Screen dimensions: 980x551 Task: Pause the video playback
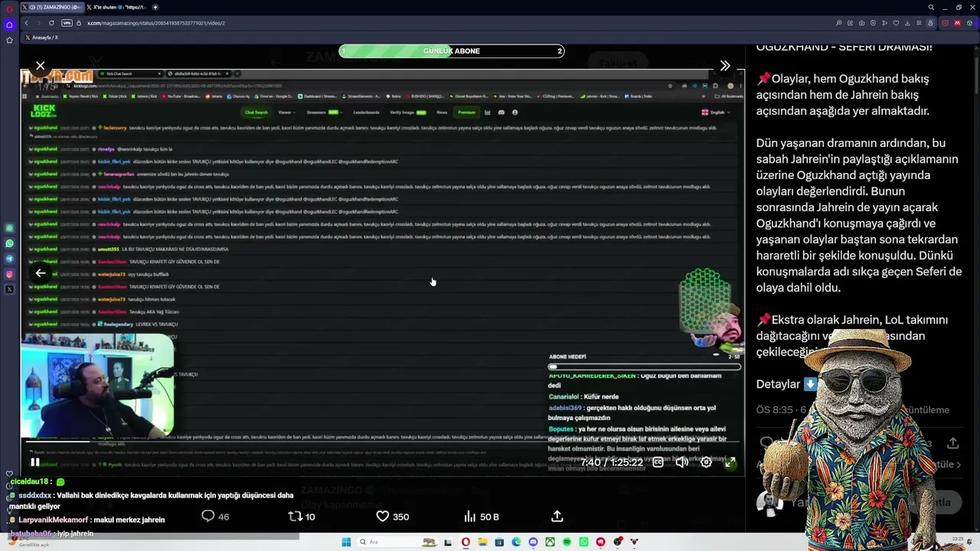pos(35,462)
